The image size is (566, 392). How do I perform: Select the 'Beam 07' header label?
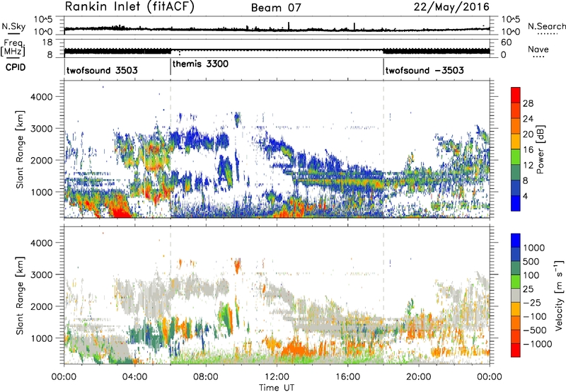(276, 8)
